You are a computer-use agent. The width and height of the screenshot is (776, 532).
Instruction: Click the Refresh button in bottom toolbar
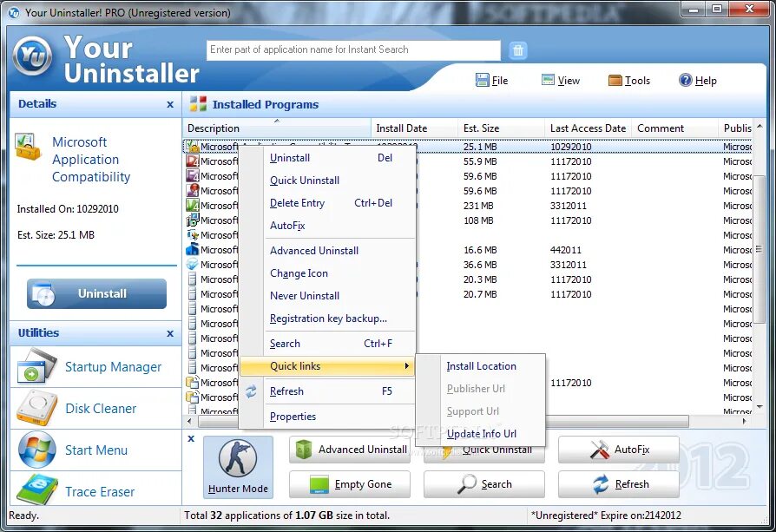619,484
